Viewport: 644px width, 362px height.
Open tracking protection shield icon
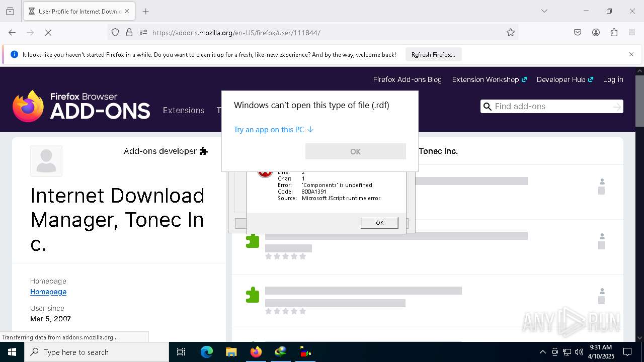pyautogui.click(x=115, y=33)
